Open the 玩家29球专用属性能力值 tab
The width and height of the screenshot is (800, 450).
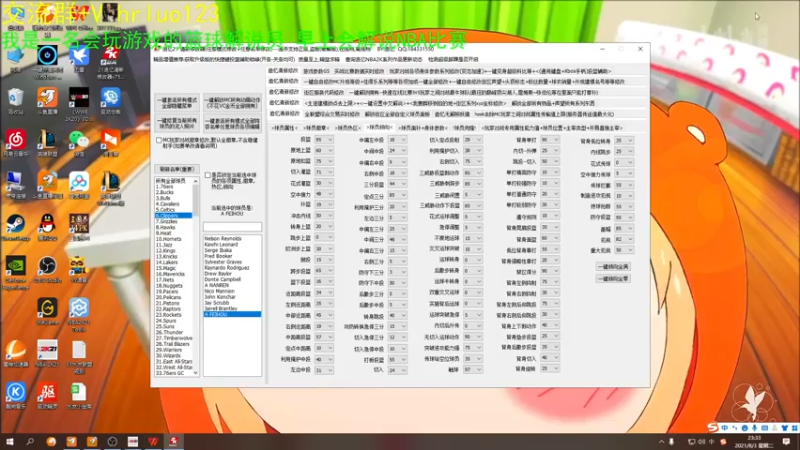pyautogui.click(x=552, y=128)
